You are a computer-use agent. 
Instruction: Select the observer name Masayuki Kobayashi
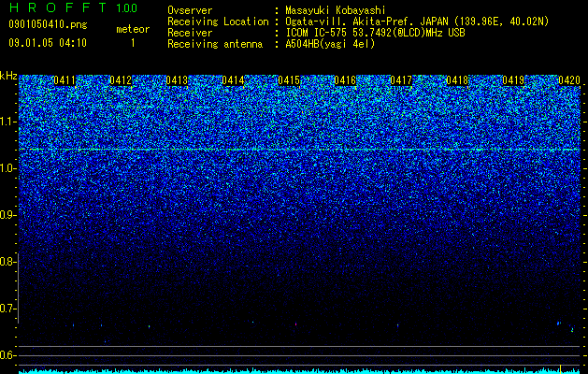click(335, 10)
